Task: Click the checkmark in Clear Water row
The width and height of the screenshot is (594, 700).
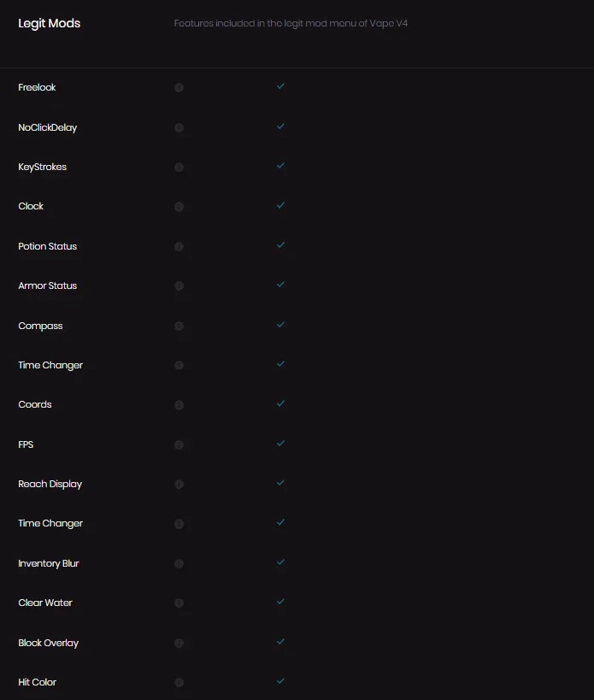Action: click(280, 602)
